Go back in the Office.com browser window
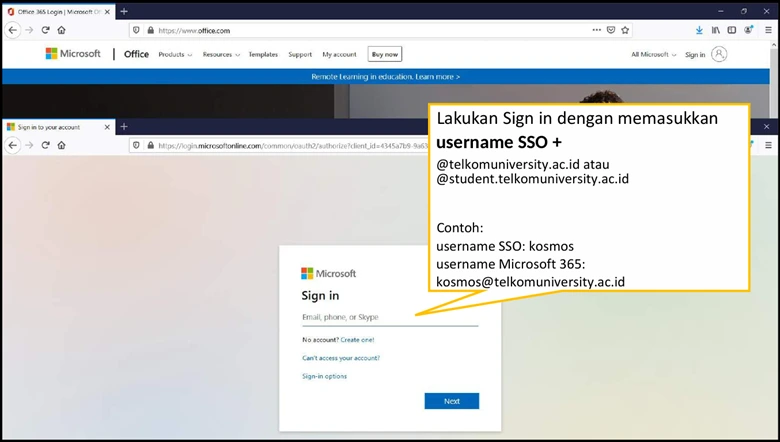This screenshot has width=780, height=442. pyautogui.click(x=12, y=30)
